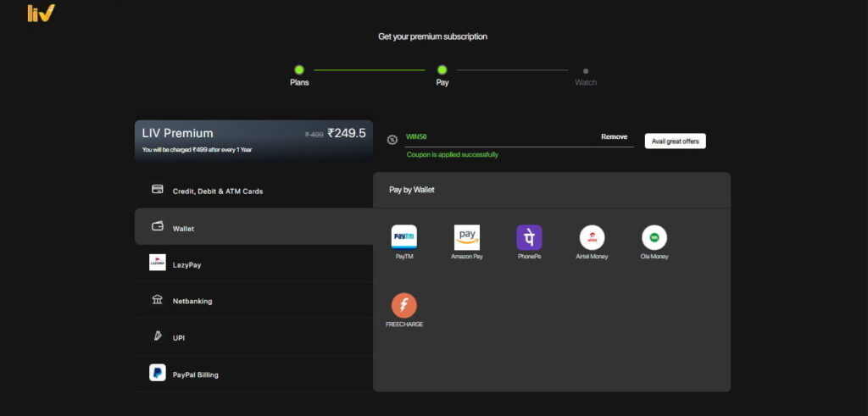
Task: Click the LIV logo
Action: coord(41,13)
